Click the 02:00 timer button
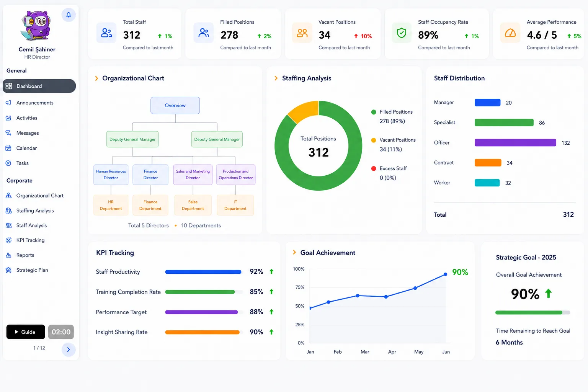588x392 pixels. (x=61, y=332)
